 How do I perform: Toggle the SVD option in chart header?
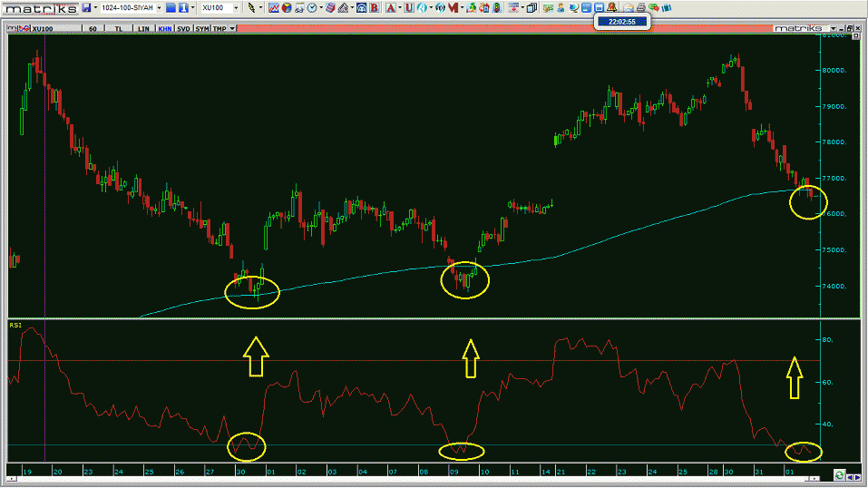(183, 28)
